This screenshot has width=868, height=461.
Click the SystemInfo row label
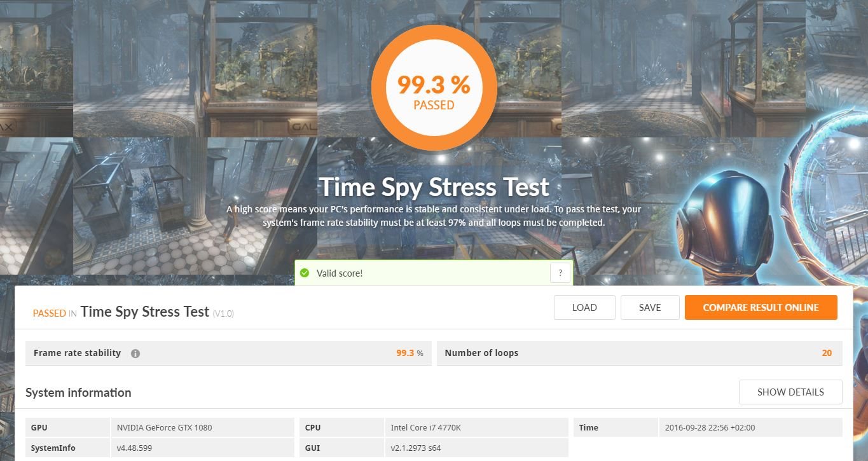[53, 448]
